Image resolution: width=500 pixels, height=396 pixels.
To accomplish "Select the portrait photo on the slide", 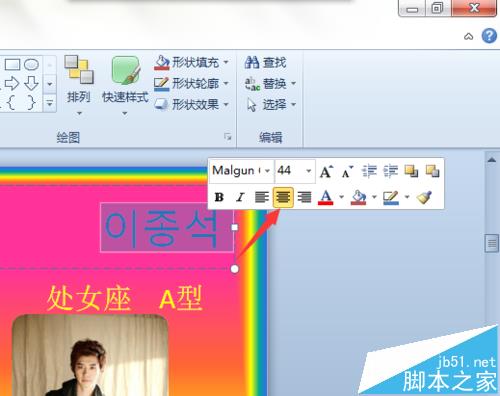I will [90, 355].
